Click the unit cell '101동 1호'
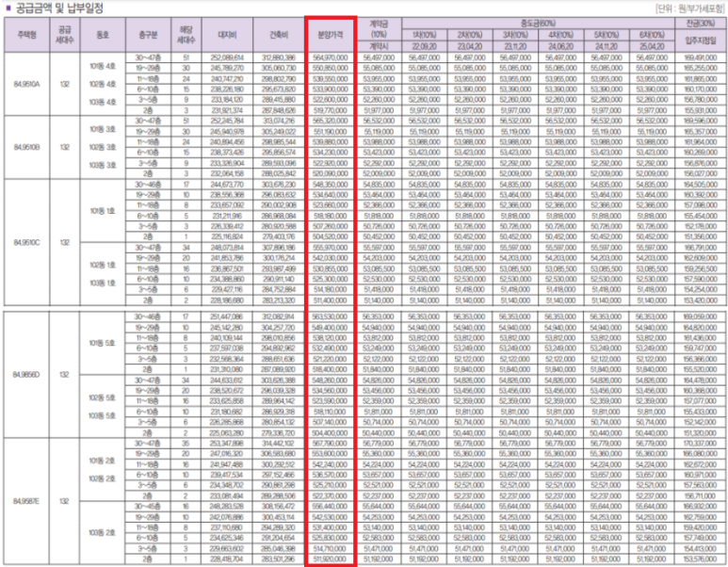Screen dimensions: 728x567 point(103,211)
